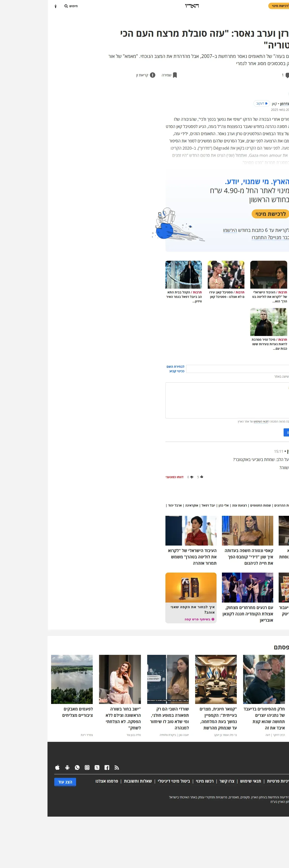Open the X (Twitter) icon in the footer
289x868 pixels.
click(97, 767)
